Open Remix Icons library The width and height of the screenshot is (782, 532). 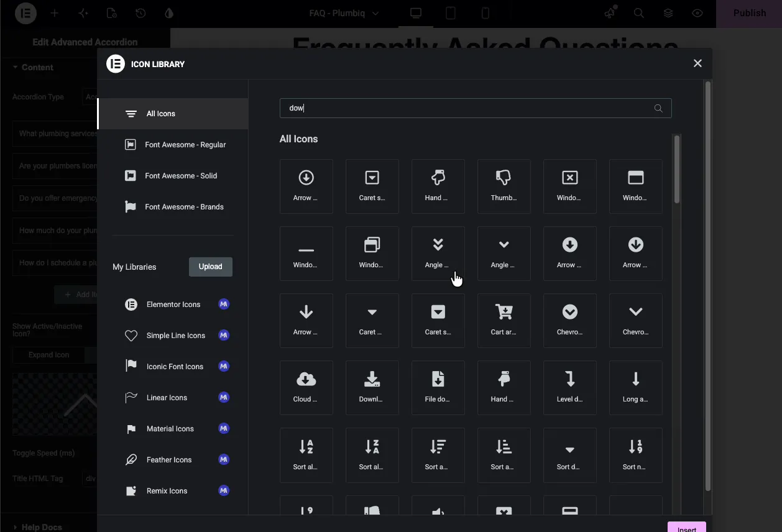pyautogui.click(x=173, y=491)
